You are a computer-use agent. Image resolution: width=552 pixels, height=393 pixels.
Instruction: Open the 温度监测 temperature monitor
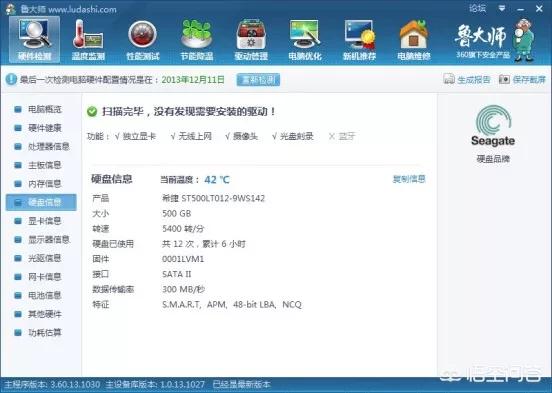tap(88, 40)
